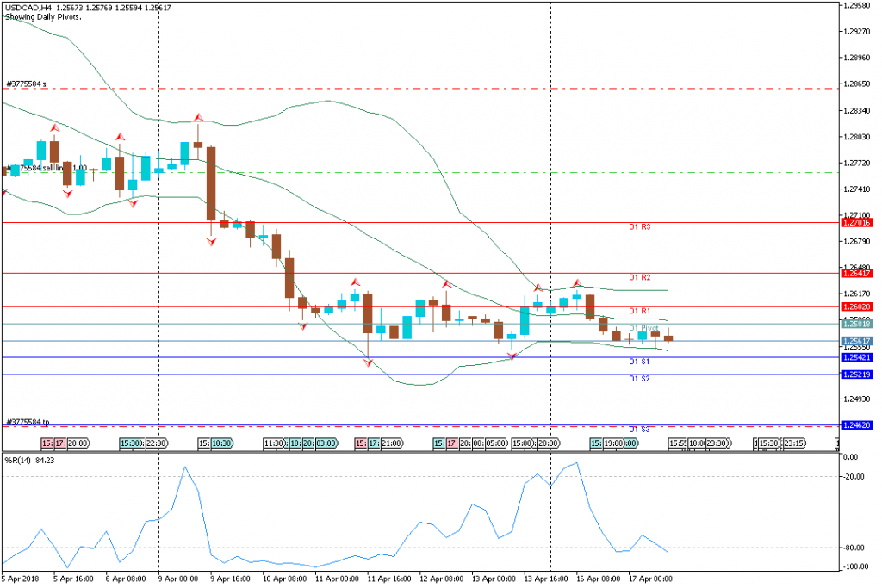Image resolution: width=882 pixels, height=588 pixels.
Task: Select the 21:00 event time marker
Action: [x=392, y=443]
